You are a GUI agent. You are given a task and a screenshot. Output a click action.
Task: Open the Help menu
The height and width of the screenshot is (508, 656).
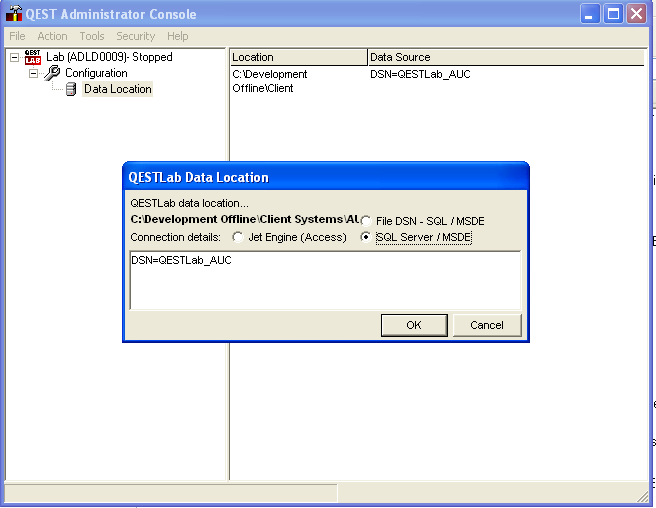[178, 36]
